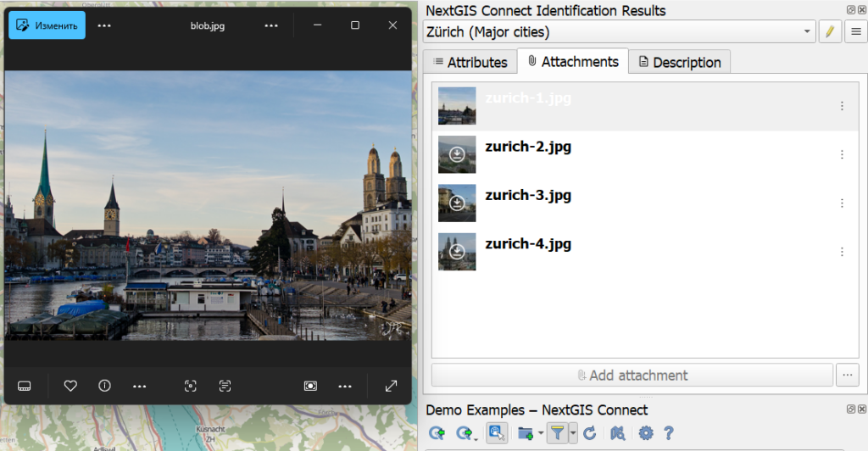Toggle filmstrip icon in photo viewer bottom bar
This screenshot has width=868, height=451.
coord(25,387)
